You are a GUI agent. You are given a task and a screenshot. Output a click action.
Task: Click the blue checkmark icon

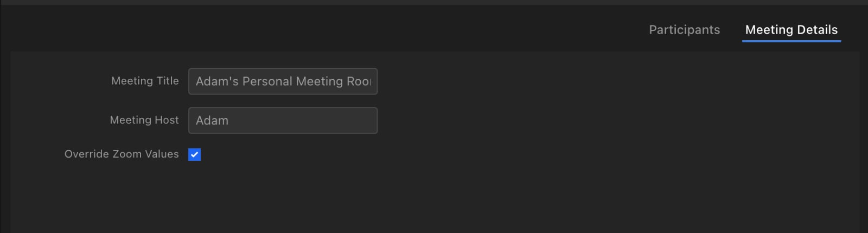[x=194, y=154]
